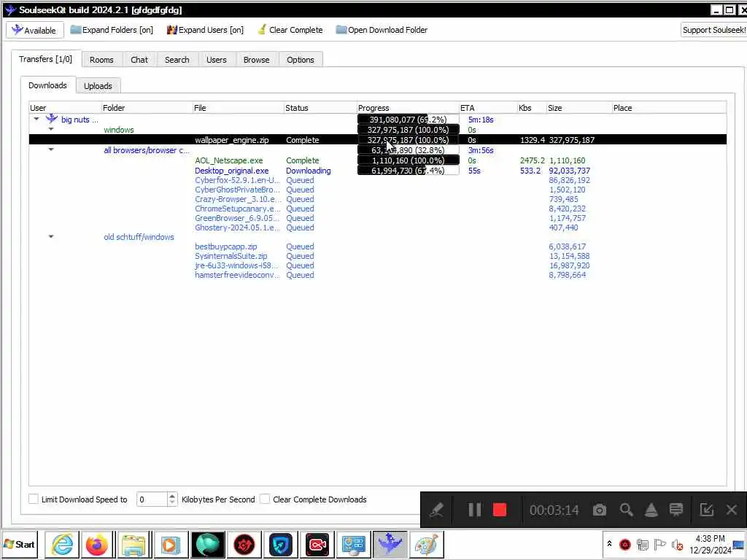Screen dimensions: 747x560
Task: Click the Available status bird button
Action: pos(34,30)
